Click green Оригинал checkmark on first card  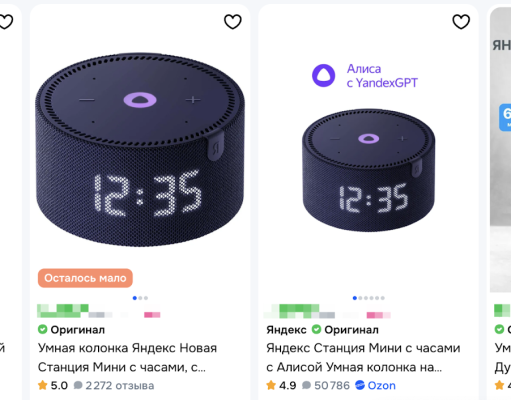(x=42, y=330)
